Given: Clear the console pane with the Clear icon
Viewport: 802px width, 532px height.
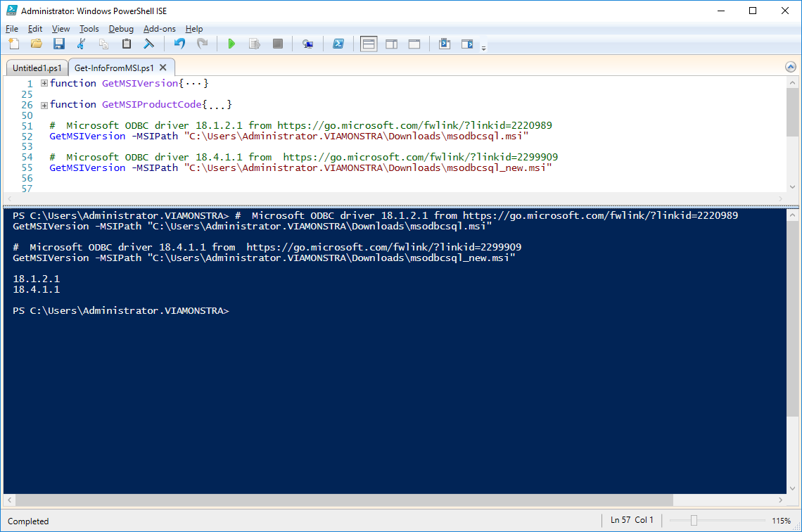Looking at the screenshot, I should [x=149, y=44].
